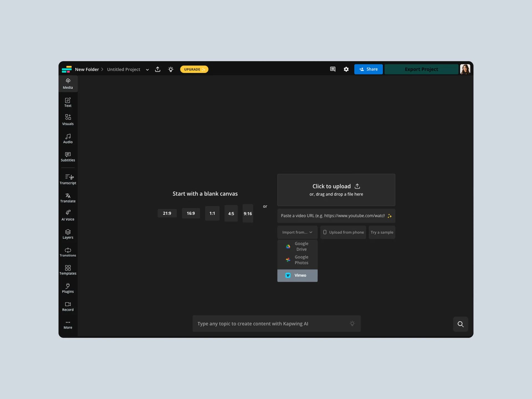The image size is (532, 399).
Task: Select the 16:9 canvas ratio
Action: [191, 213]
